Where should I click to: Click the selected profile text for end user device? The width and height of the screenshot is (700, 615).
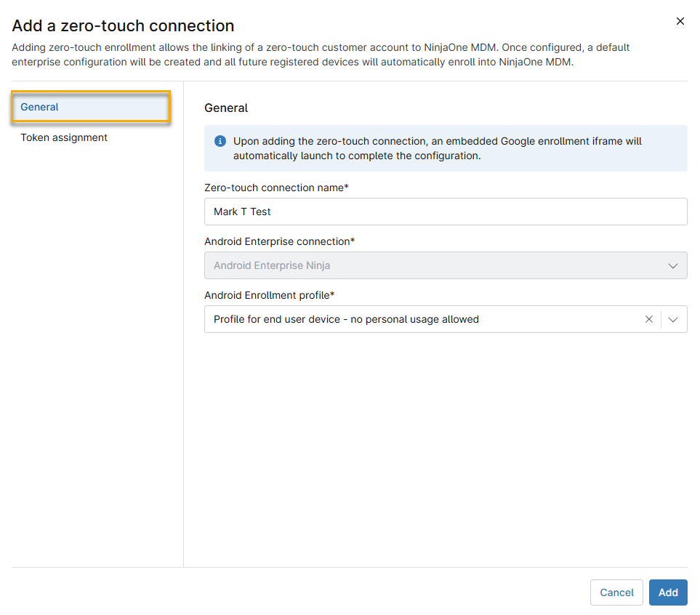tap(346, 319)
